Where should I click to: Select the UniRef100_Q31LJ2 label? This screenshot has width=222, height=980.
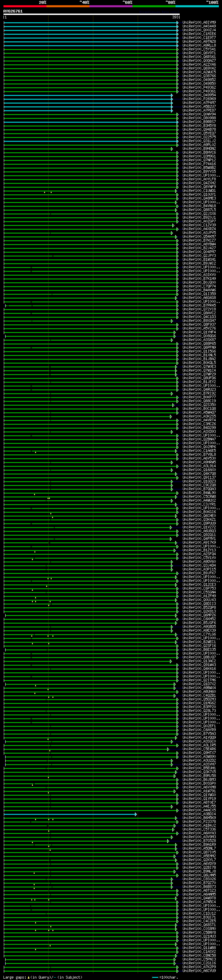click(x=199, y=141)
